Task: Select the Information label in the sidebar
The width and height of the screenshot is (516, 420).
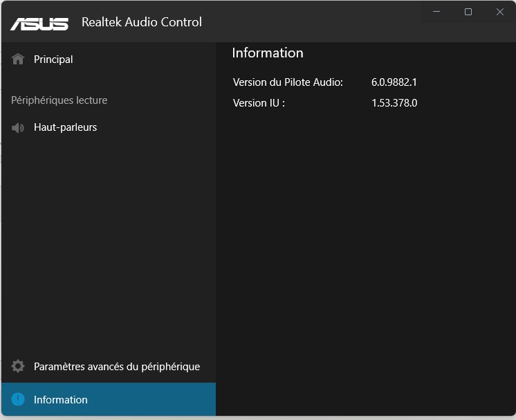Action: click(x=61, y=400)
